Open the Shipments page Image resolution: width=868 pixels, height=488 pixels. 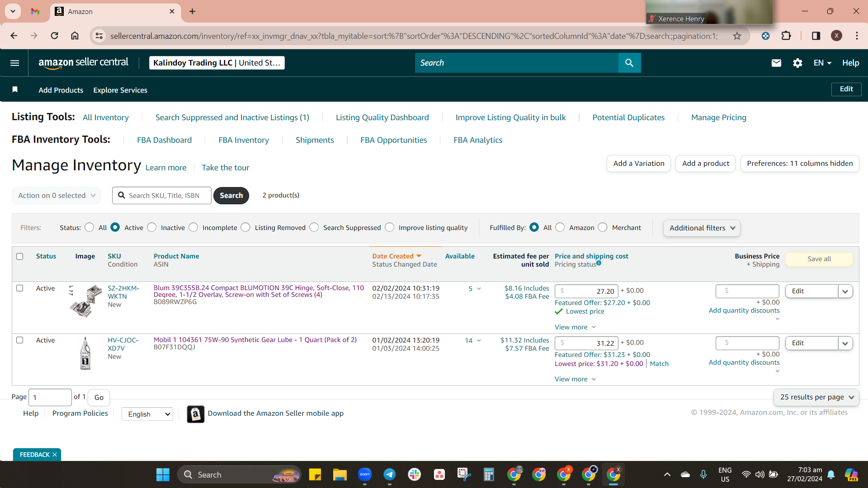[315, 140]
